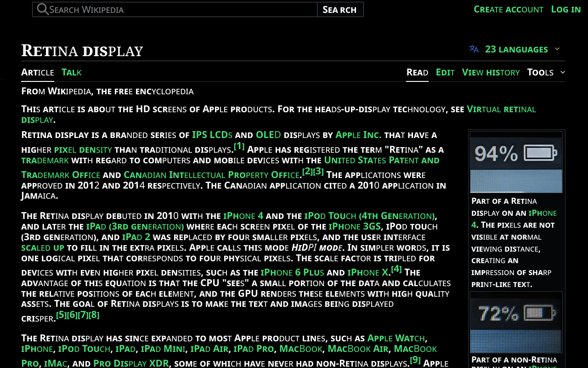Click the Search button
Screen dimensions: 588x368
click(x=340, y=10)
